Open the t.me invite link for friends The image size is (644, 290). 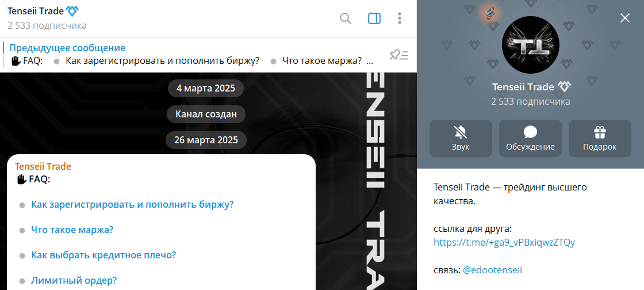point(504,242)
